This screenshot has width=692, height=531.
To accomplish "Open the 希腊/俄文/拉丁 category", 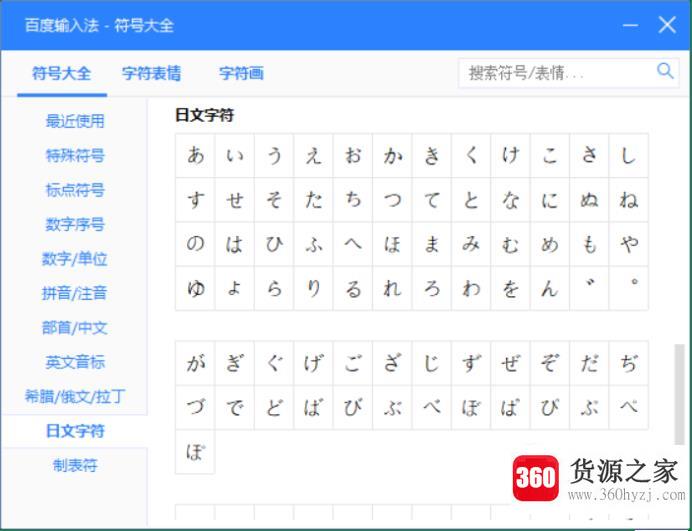I will (75, 396).
